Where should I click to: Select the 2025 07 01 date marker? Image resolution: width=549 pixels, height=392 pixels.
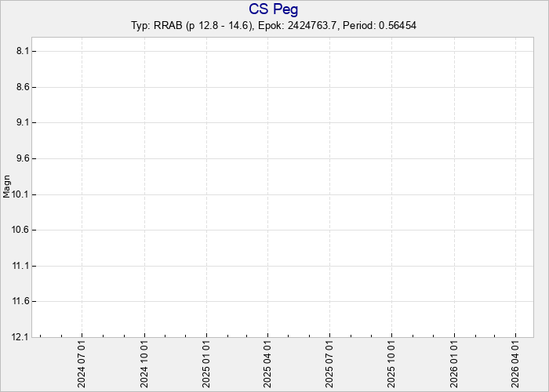329,363
